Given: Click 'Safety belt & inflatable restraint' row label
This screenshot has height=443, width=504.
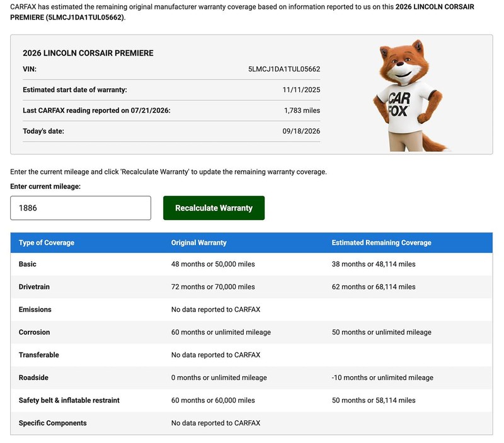Looking at the screenshot, I should (69, 400).
